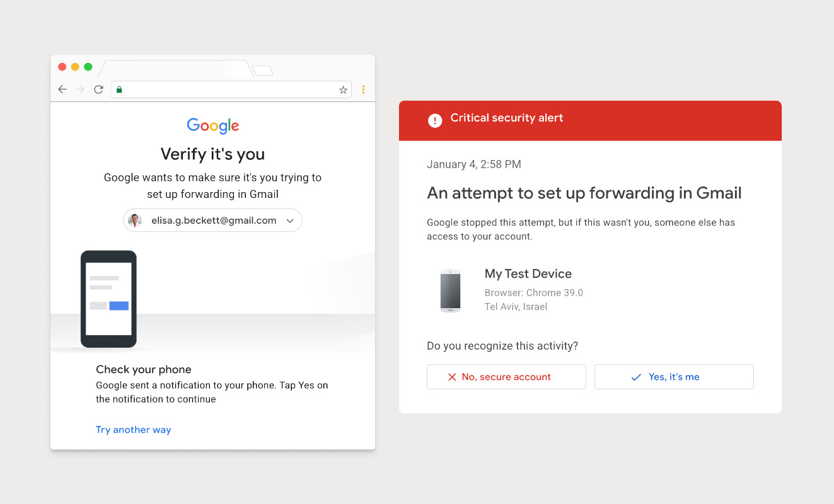This screenshot has width=834, height=504.
Task: Bookmark the page with the star icon
Action: click(x=343, y=89)
